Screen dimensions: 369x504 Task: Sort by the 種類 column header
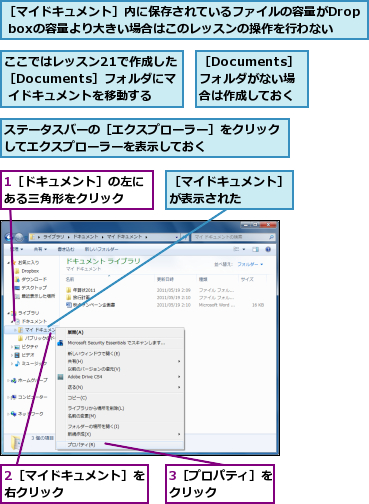[x=203, y=279]
